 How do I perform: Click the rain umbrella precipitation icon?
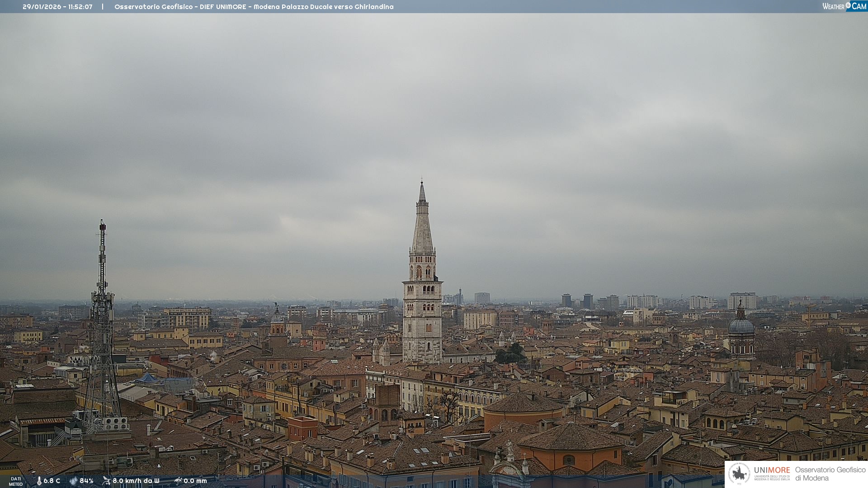(178, 481)
